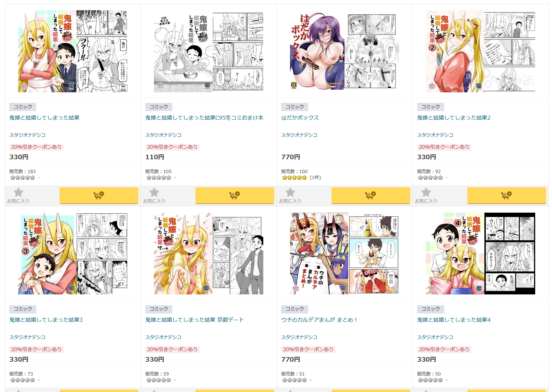Favorite the C95冬コミおまけ本 item with star

coord(154,195)
